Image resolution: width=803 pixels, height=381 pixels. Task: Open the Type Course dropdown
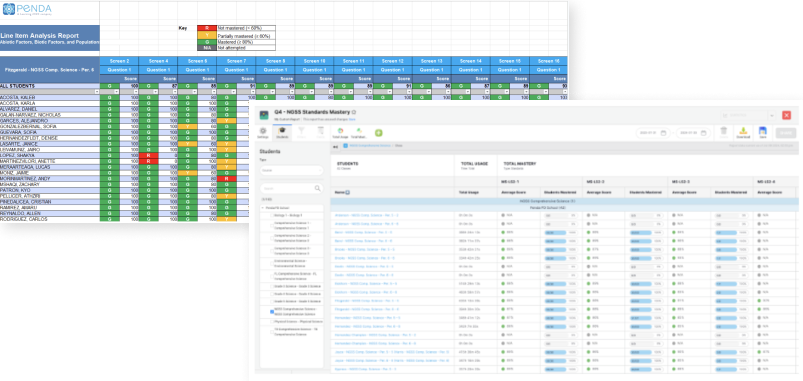[291, 170]
